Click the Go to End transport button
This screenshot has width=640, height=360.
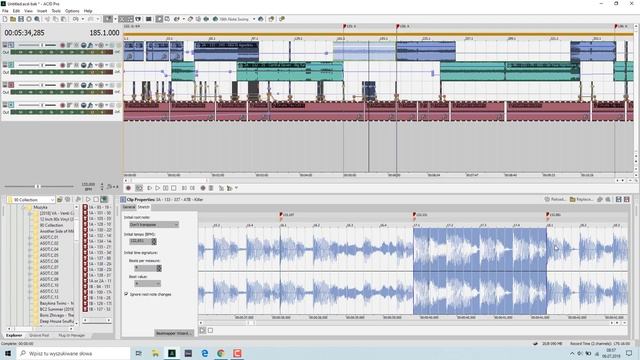192,188
